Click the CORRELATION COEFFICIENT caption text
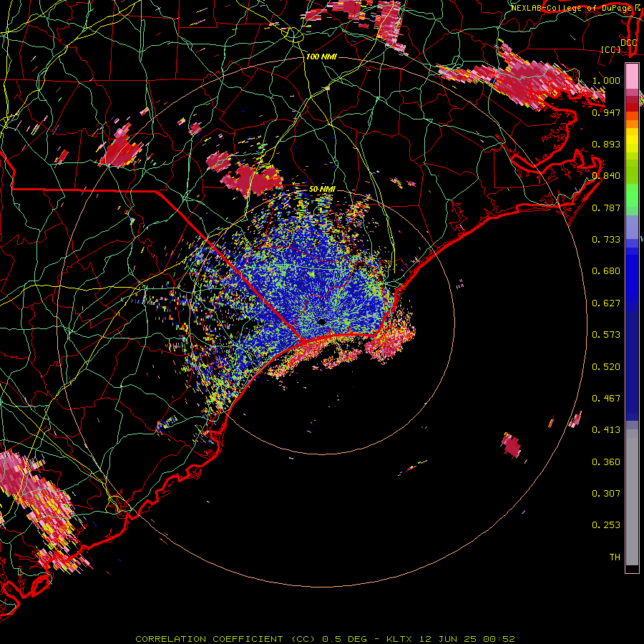Viewport: 644px width, 644px height. [x=209, y=639]
